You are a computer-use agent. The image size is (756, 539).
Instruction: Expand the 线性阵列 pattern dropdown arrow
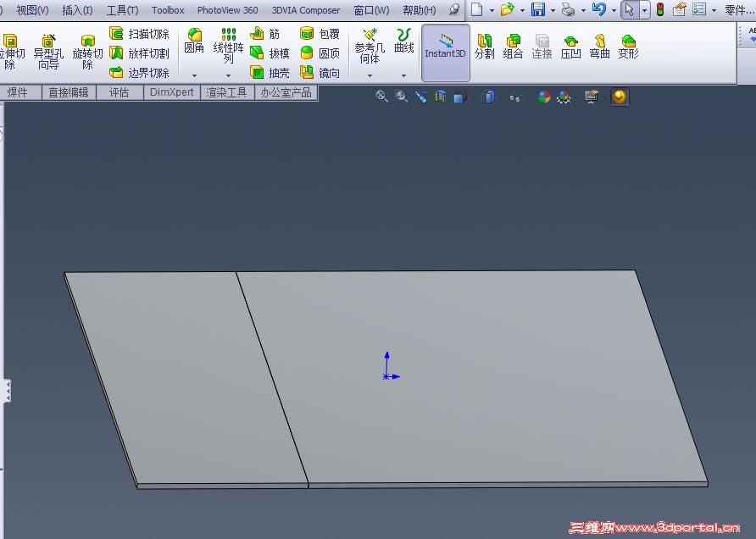pos(228,75)
